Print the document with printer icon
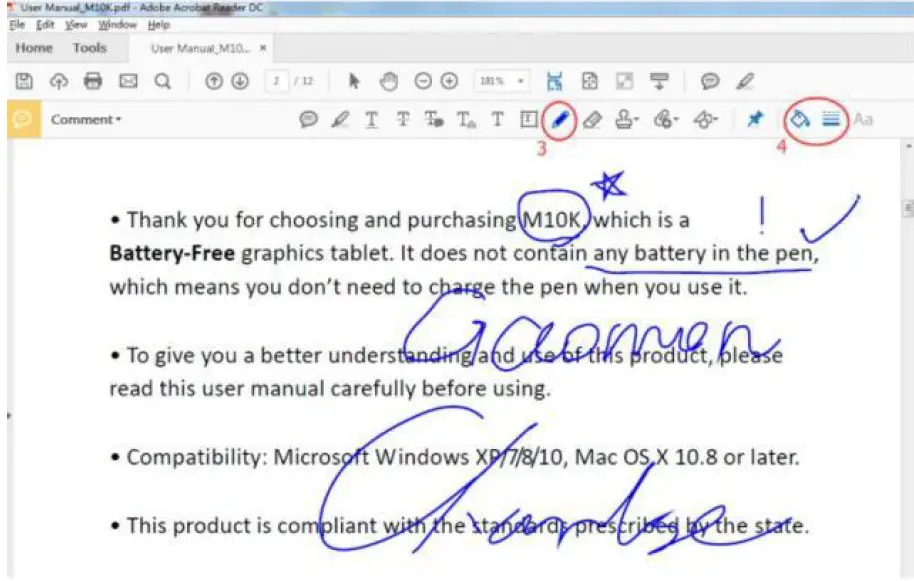This screenshot has height=581, width=914. click(93, 80)
